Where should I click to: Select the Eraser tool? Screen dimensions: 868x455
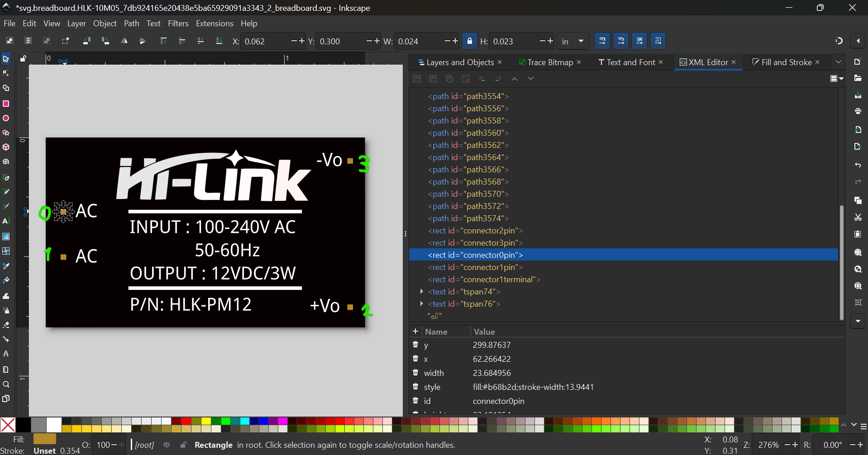6,325
